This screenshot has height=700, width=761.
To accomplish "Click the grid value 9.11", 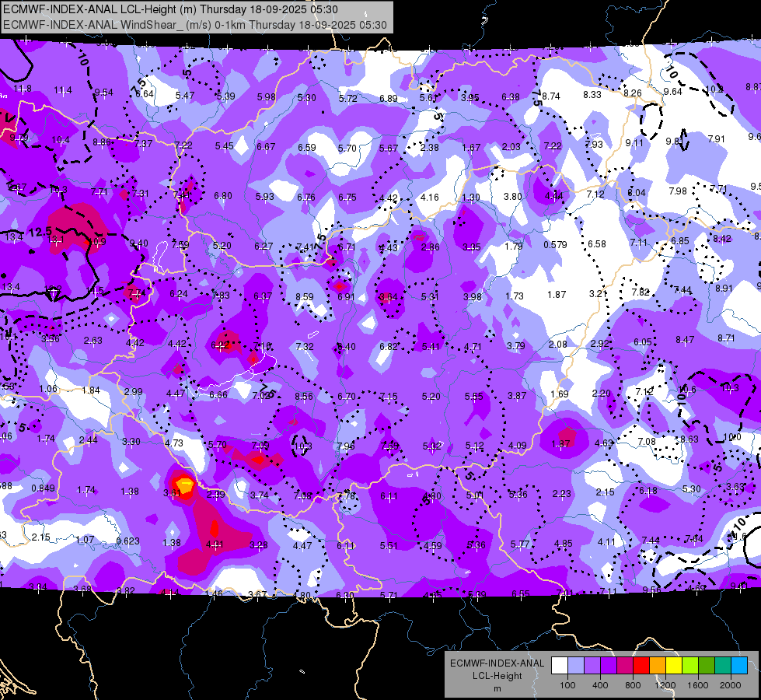I will (634, 143).
